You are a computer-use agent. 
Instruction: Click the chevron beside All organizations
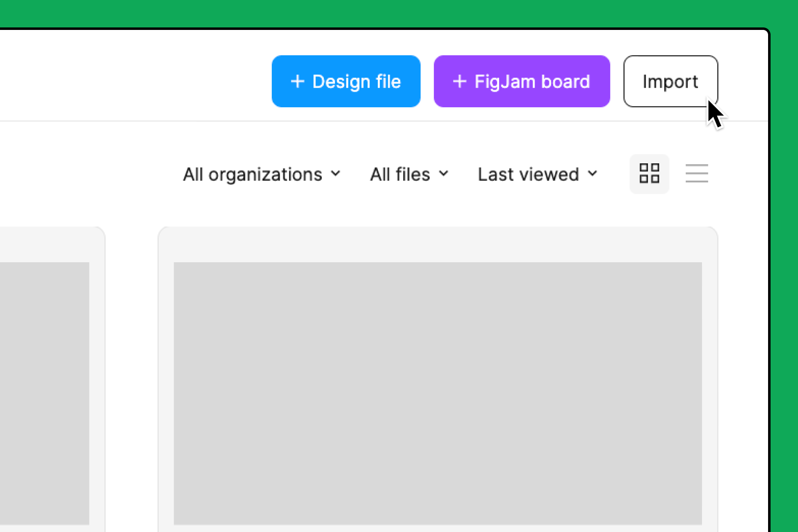[x=336, y=173]
